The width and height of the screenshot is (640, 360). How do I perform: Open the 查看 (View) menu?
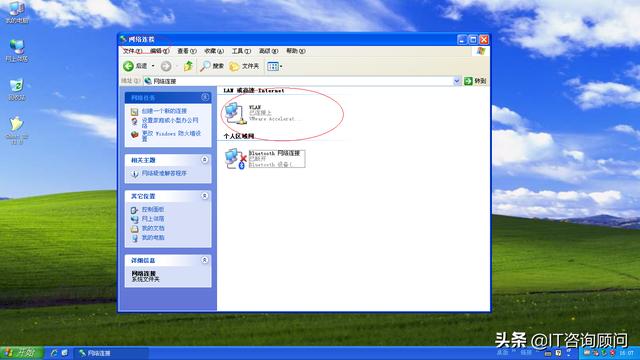pos(187,51)
